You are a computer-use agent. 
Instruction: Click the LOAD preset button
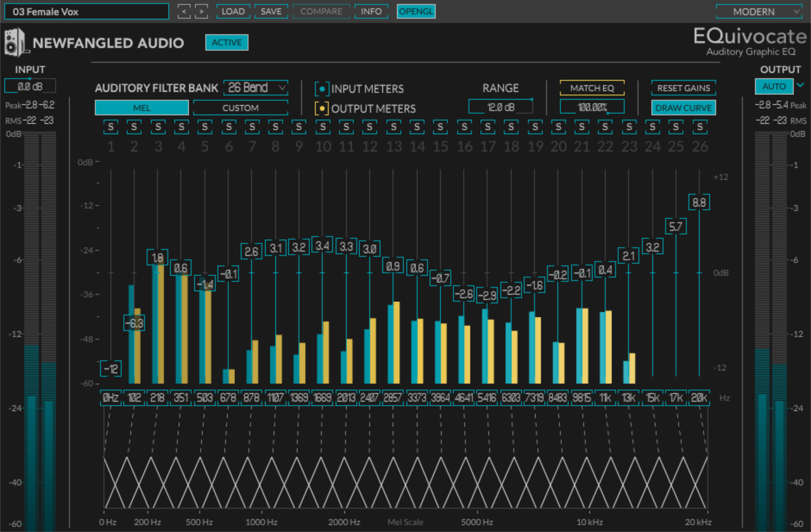(233, 12)
